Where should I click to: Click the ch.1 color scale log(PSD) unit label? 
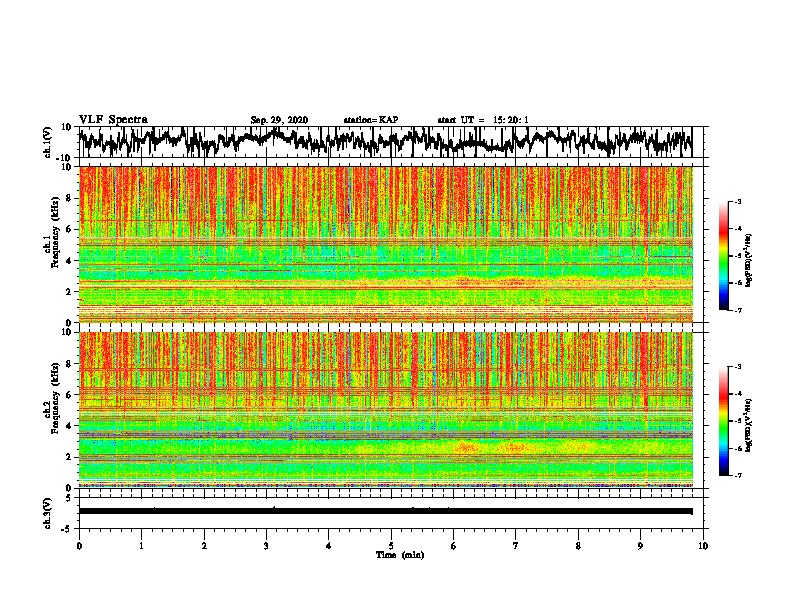pyautogui.click(x=749, y=261)
